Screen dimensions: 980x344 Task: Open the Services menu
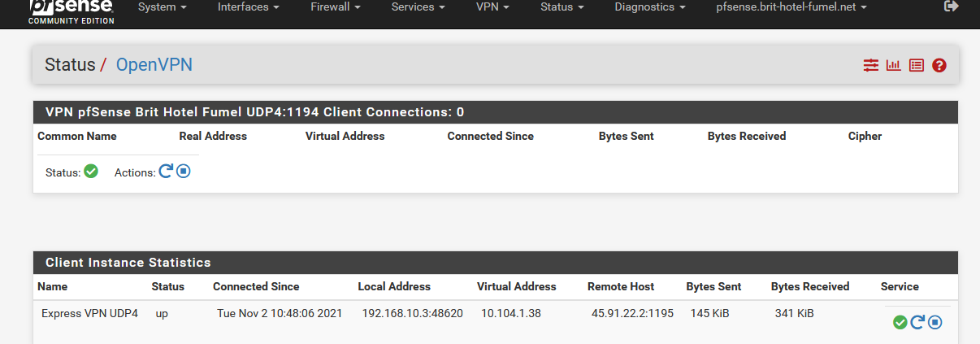(x=418, y=7)
